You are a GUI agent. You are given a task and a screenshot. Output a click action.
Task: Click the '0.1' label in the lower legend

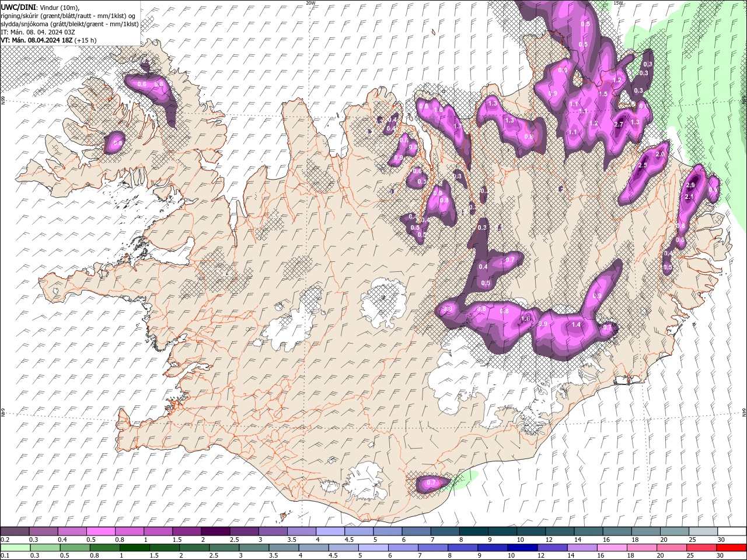[x=5, y=556]
